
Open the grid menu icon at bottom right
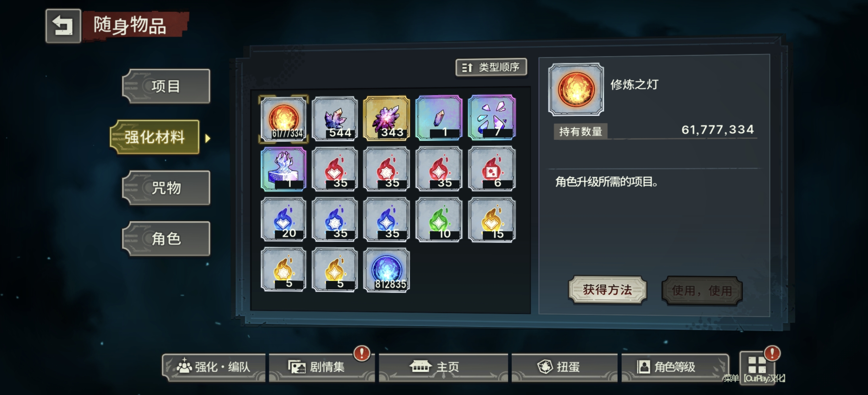click(757, 364)
